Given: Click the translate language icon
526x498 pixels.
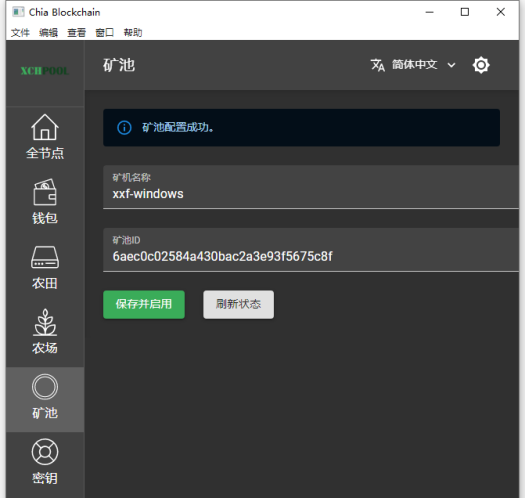Looking at the screenshot, I should [377, 65].
